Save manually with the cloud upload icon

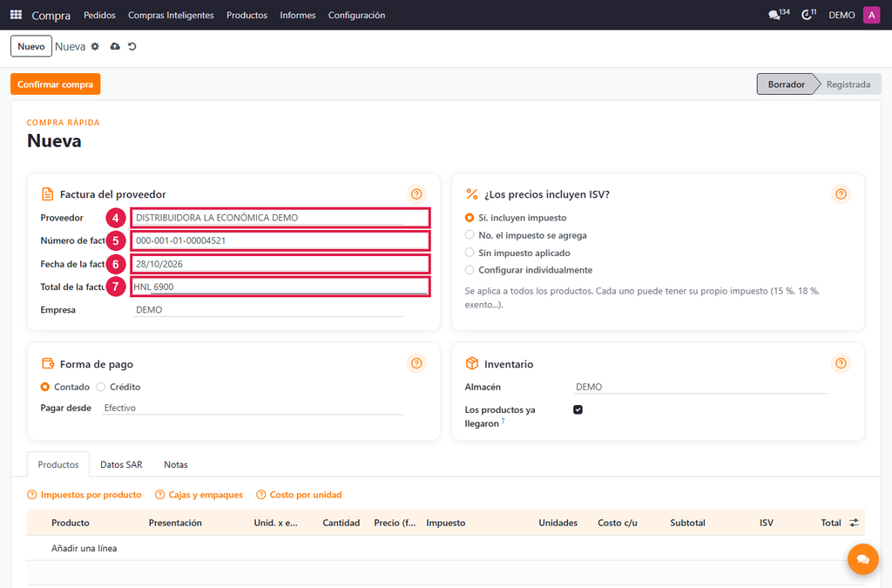point(115,47)
